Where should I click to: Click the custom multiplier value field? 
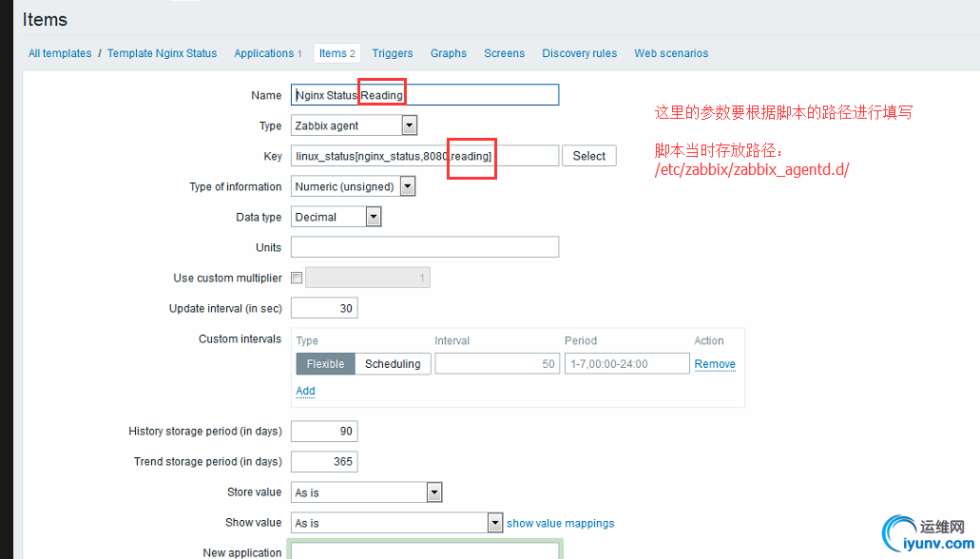coord(368,278)
